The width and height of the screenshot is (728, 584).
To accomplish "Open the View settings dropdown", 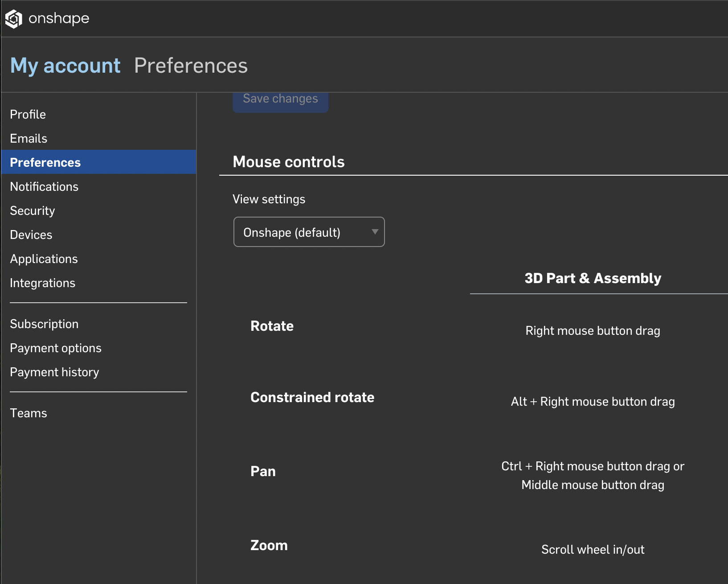I will pyautogui.click(x=309, y=232).
